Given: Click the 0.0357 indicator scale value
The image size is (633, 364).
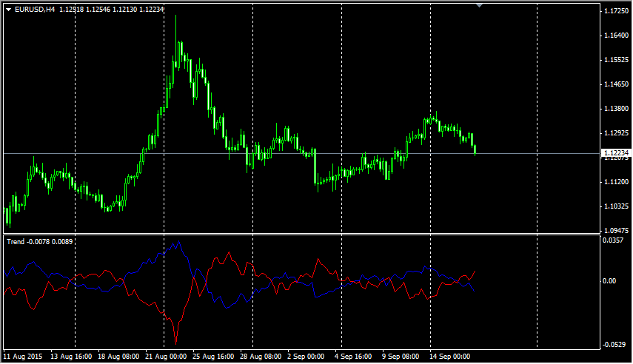Looking at the screenshot, I should 613,240.
